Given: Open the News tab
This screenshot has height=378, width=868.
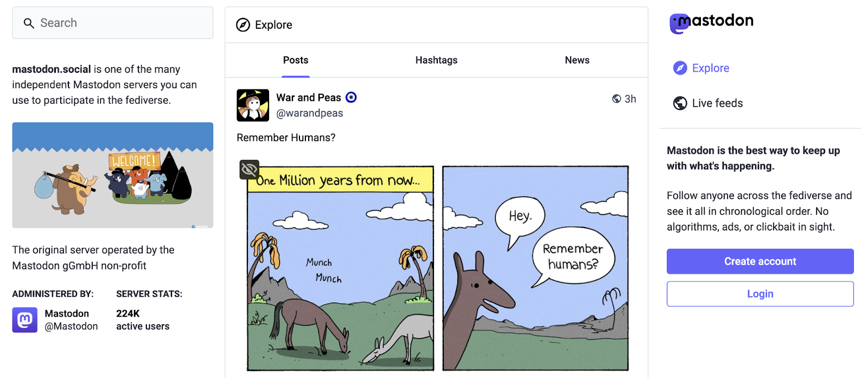Looking at the screenshot, I should 577,60.
